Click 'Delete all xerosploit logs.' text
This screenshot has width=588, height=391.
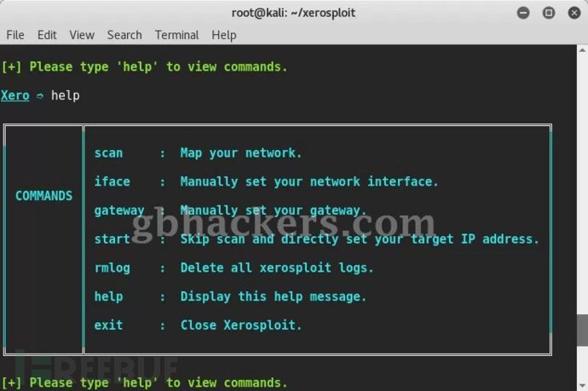(x=277, y=268)
